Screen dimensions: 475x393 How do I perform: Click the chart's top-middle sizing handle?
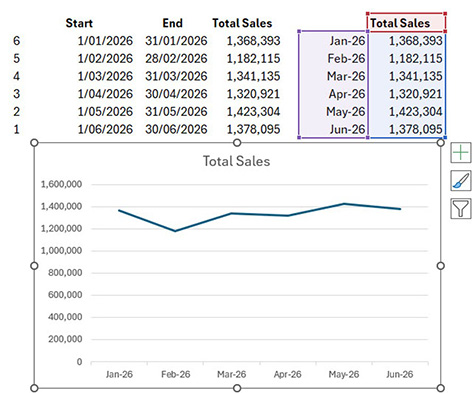click(x=237, y=143)
